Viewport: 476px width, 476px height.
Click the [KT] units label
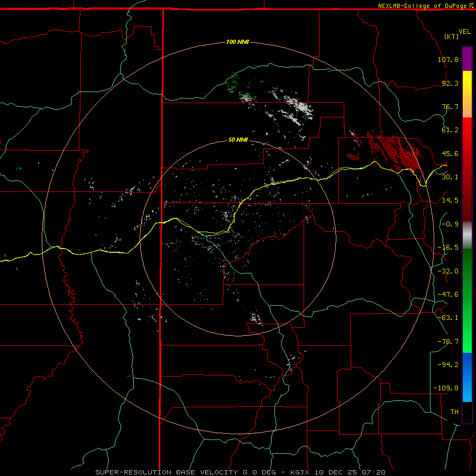click(452, 36)
